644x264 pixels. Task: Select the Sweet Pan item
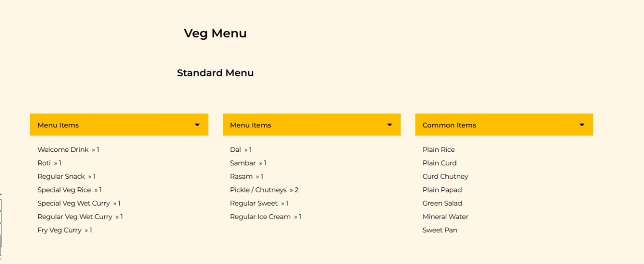pos(439,230)
